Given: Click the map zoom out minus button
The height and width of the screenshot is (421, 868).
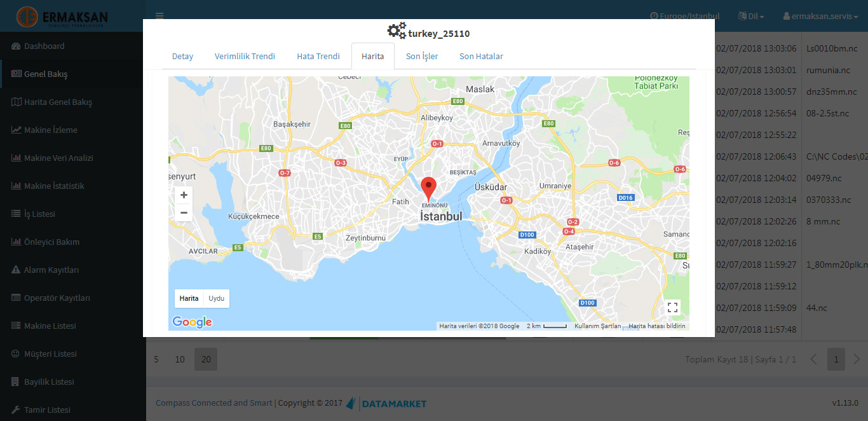Looking at the screenshot, I should 184,212.
